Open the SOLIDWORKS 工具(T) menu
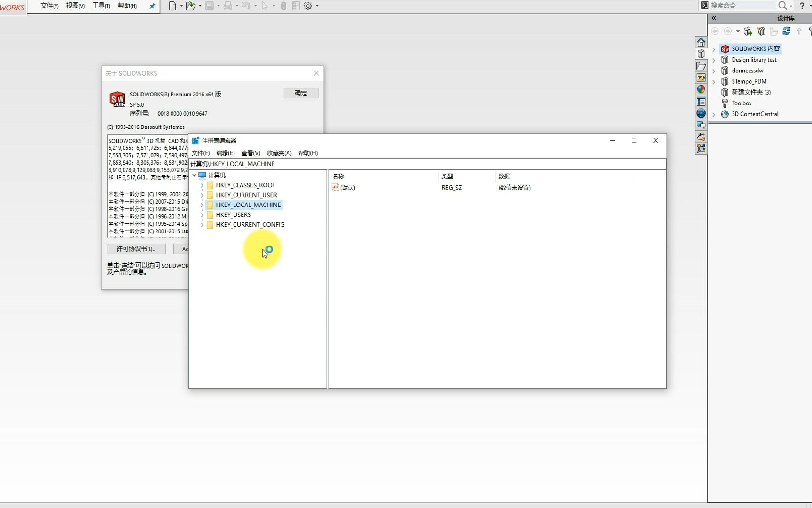Screen dimensions: 812x508 click(x=101, y=6)
